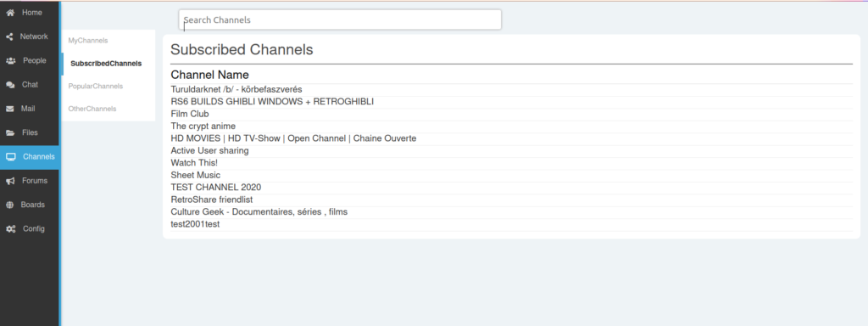The height and width of the screenshot is (326, 868).
Task: Open the Config label in sidebar
Action: pos(34,229)
